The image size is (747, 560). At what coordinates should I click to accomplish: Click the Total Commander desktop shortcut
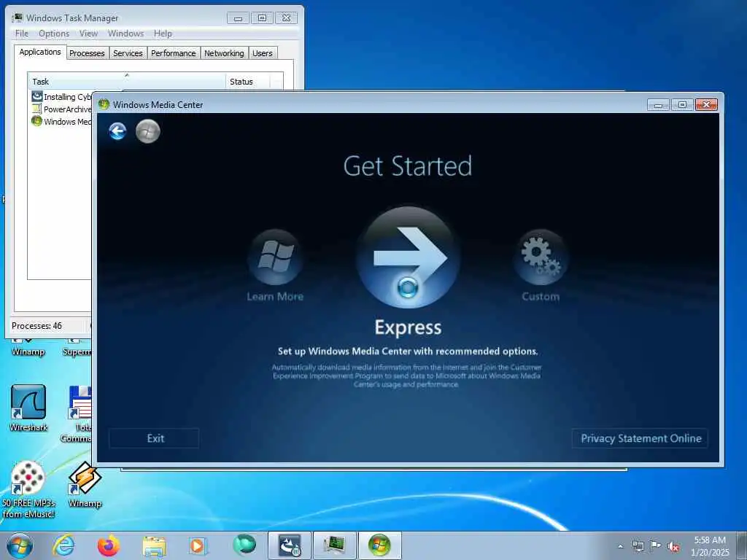pos(77,413)
